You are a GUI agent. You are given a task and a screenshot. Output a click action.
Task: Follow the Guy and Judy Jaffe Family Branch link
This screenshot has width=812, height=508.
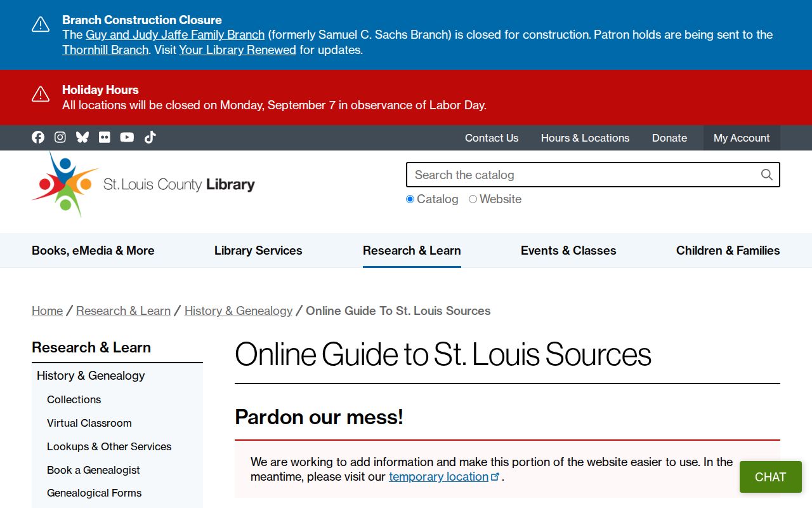pyautogui.click(x=175, y=34)
